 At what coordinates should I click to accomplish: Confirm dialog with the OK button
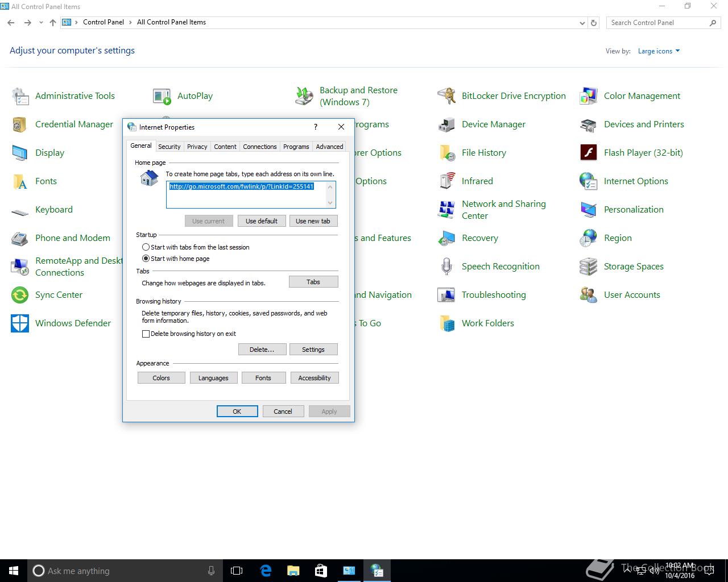click(237, 411)
